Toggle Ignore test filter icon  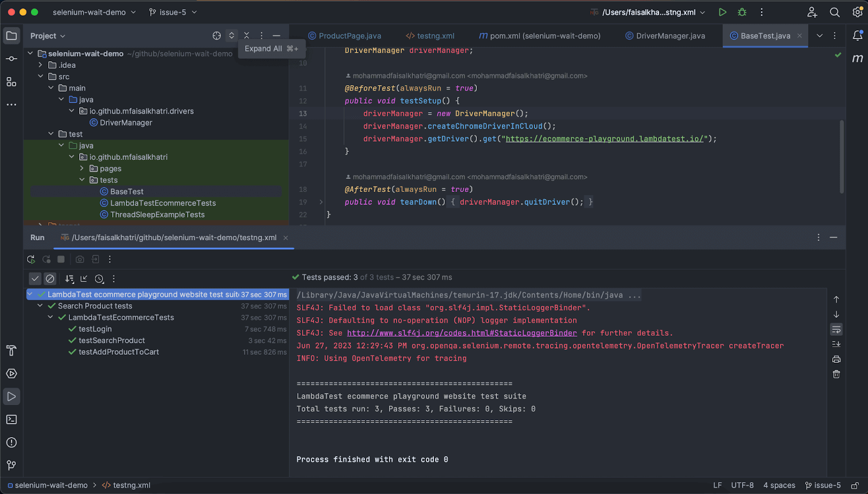pyautogui.click(x=50, y=278)
